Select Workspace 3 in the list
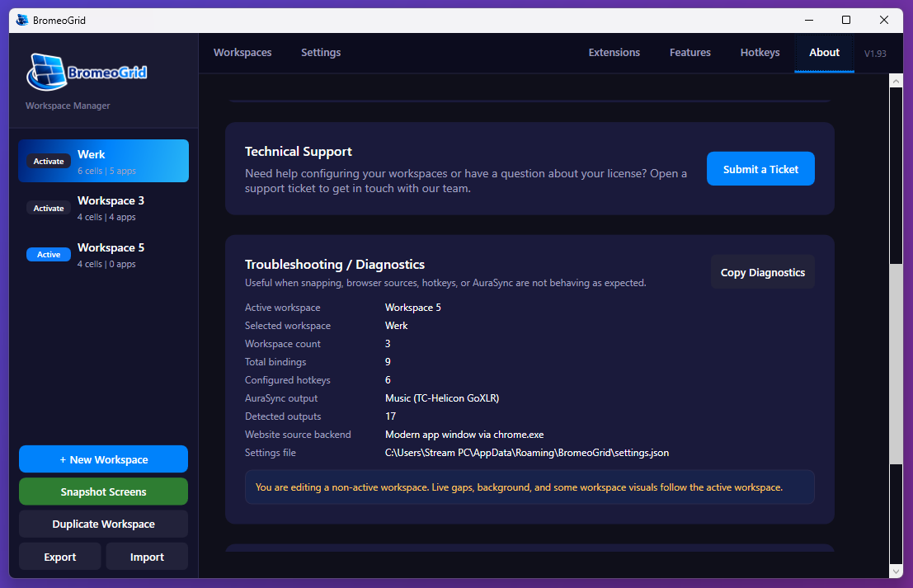913x588 pixels. (x=111, y=208)
